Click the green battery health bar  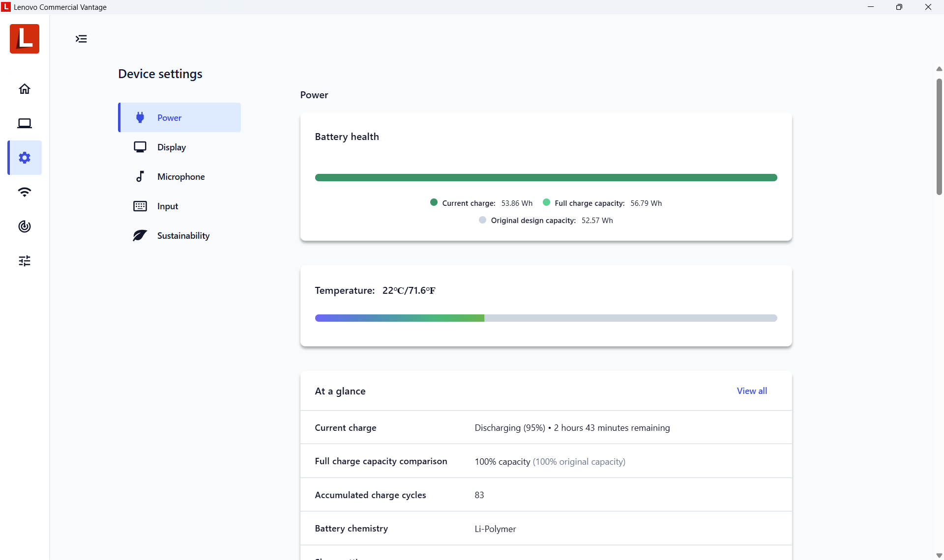(x=546, y=178)
